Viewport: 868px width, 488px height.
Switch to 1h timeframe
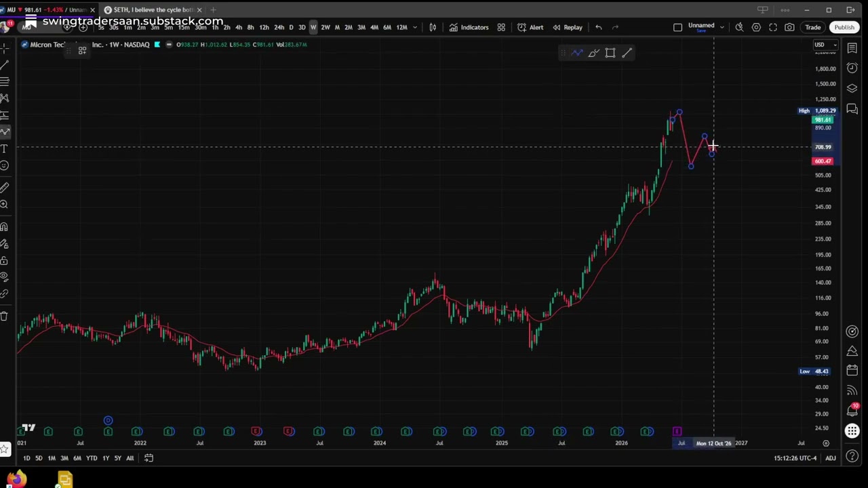pyautogui.click(x=215, y=27)
